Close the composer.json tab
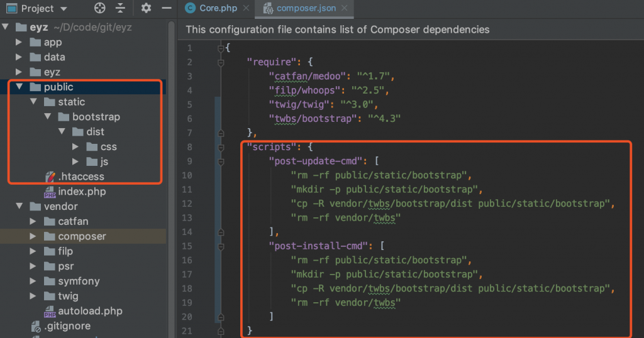The width and height of the screenshot is (644, 338). click(x=345, y=8)
